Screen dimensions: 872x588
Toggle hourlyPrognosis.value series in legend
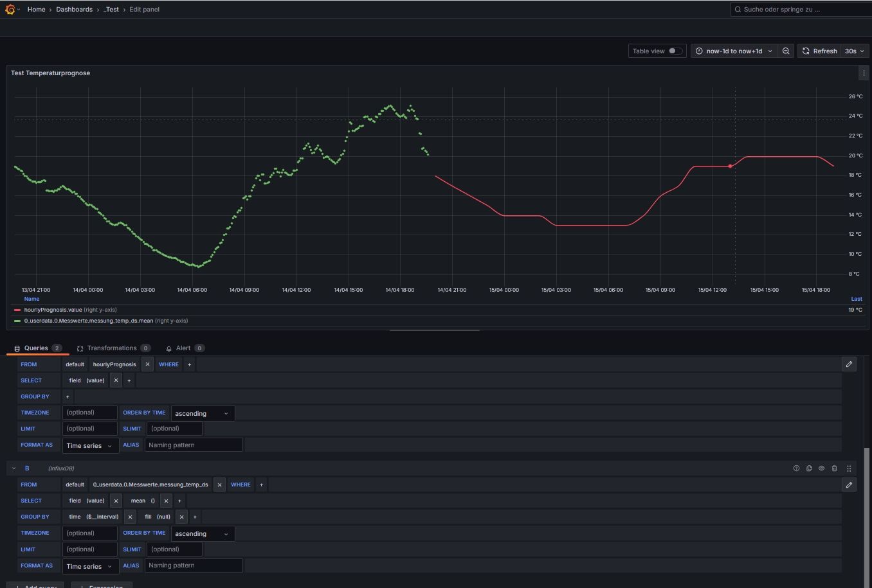tap(53, 310)
